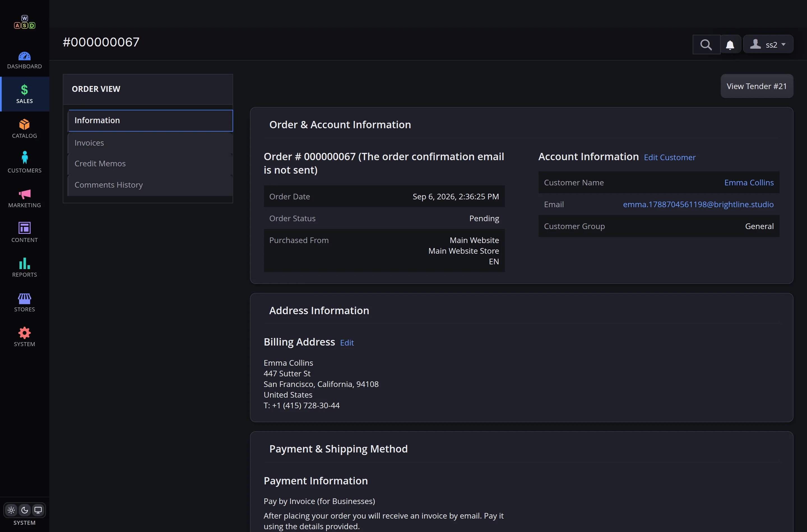This screenshot has width=807, height=532.
Task: Switch to dark theme moon icon
Action: [x=24, y=510]
